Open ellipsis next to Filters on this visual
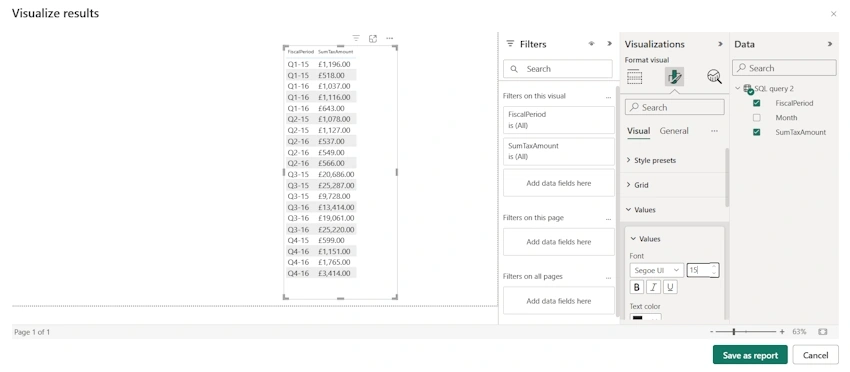The height and width of the screenshot is (372, 850). coord(608,97)
